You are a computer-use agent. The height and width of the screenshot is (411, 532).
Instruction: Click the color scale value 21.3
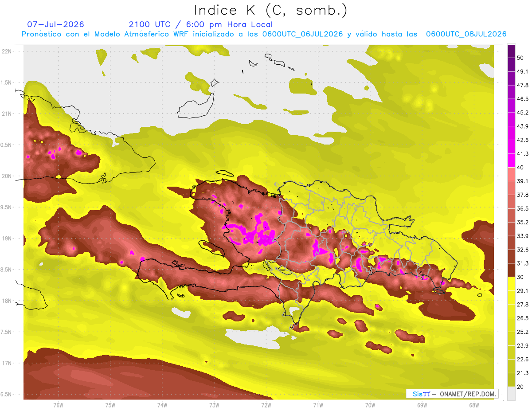(522, 373)
